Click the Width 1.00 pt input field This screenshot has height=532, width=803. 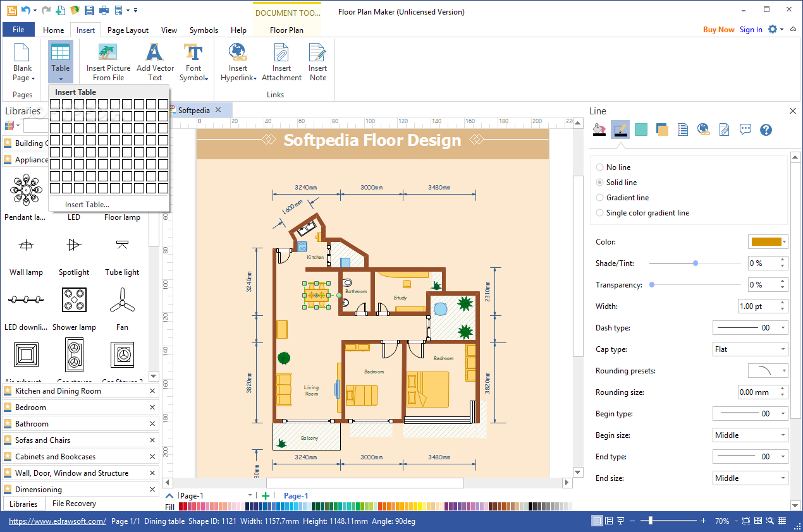758,306
